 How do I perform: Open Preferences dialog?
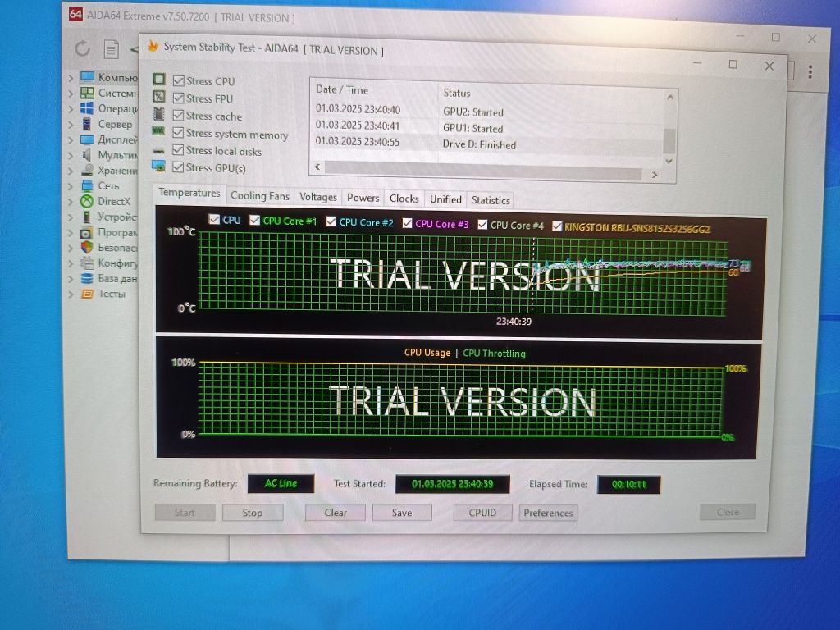[x=548, y=513]
